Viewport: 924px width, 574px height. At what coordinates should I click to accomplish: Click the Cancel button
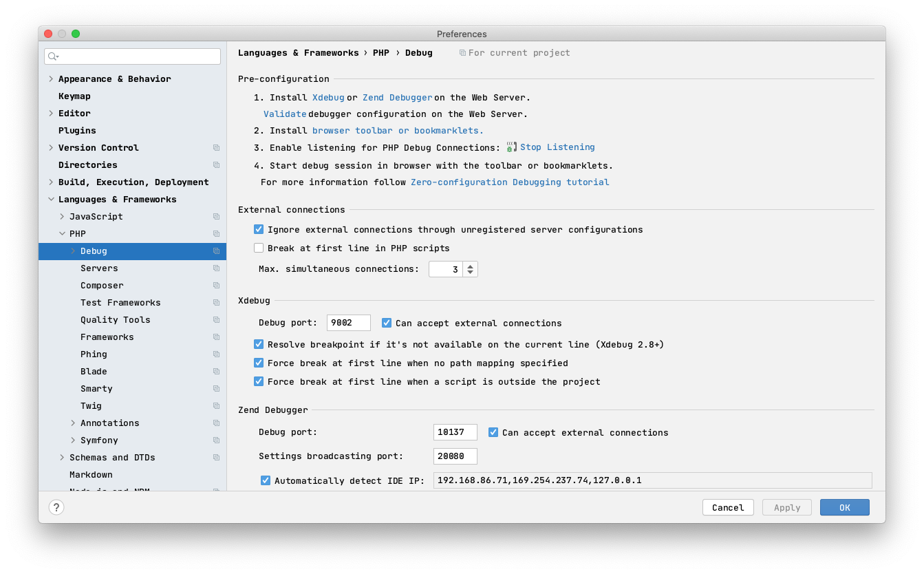click(728, 507)
